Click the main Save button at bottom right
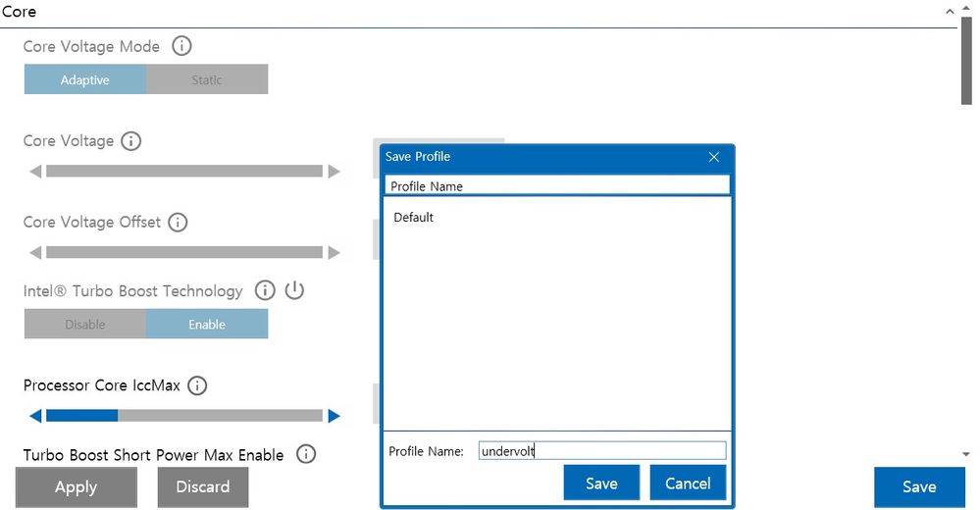 click(x=919, y=486)
